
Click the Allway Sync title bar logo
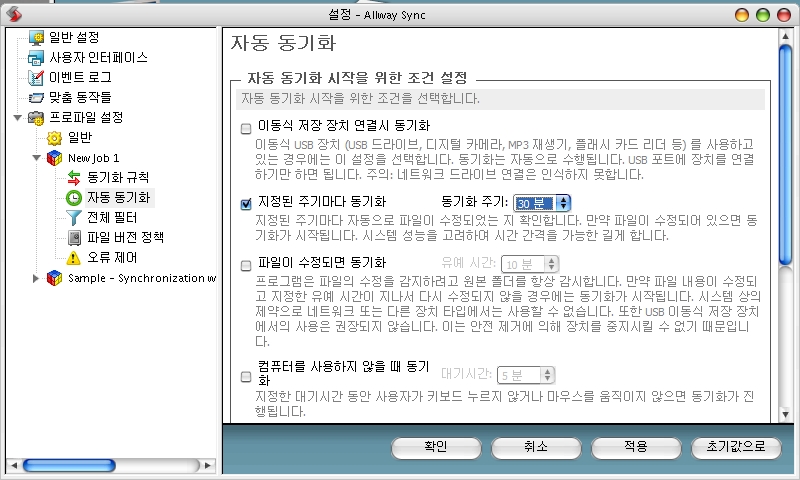(14, 14)
